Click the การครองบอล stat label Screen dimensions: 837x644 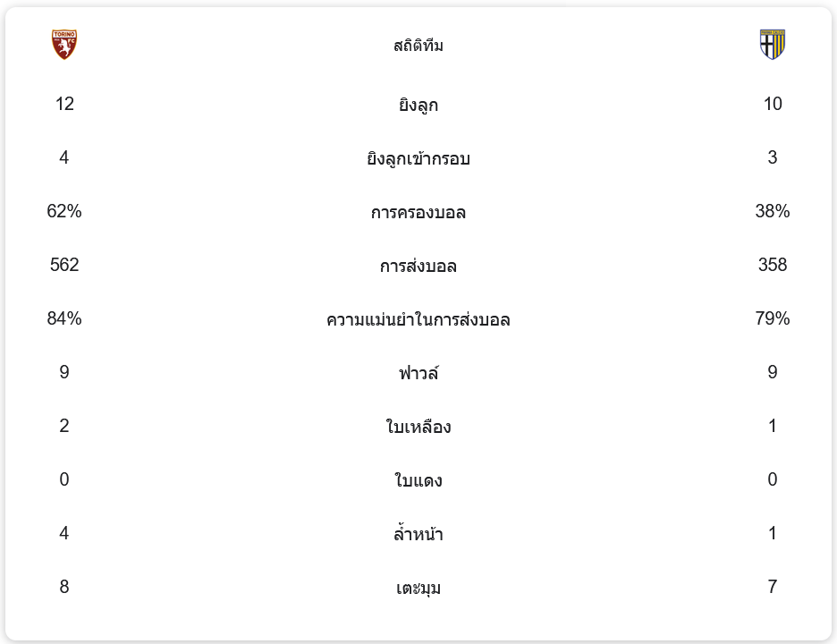click(418, 212)
